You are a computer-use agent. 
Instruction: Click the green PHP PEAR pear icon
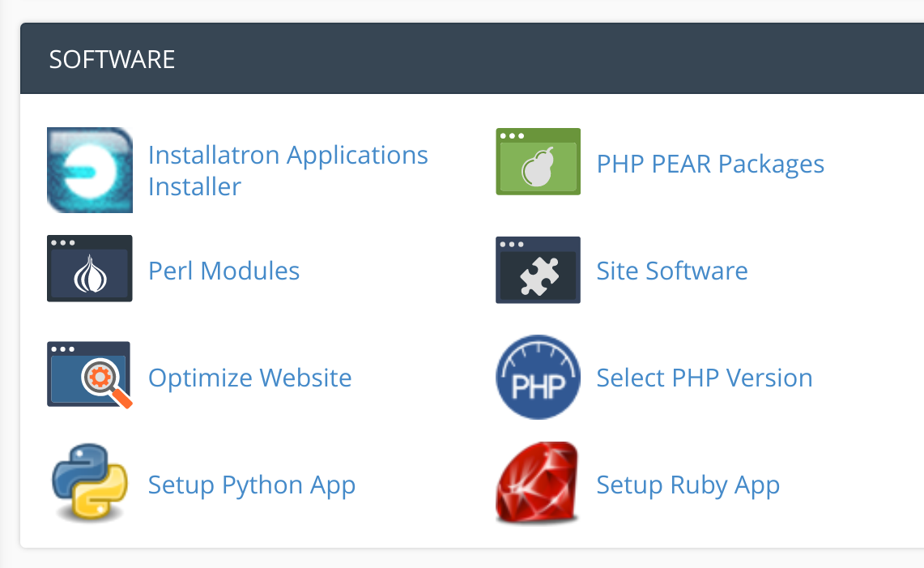click(x=538, y=162)
